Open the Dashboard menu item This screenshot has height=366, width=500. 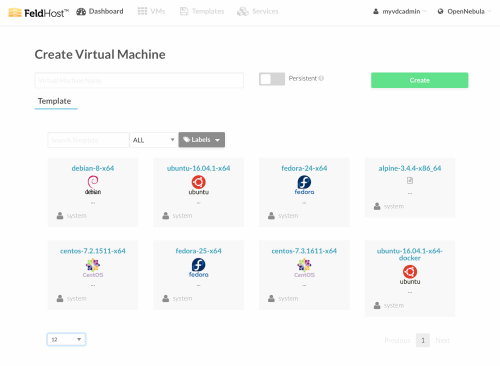point(100,11)
